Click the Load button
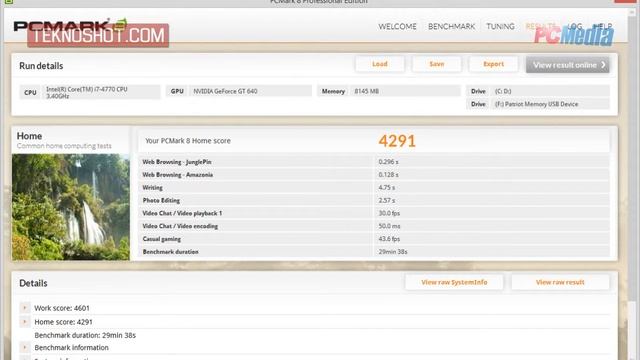 (x=380, y=64)
